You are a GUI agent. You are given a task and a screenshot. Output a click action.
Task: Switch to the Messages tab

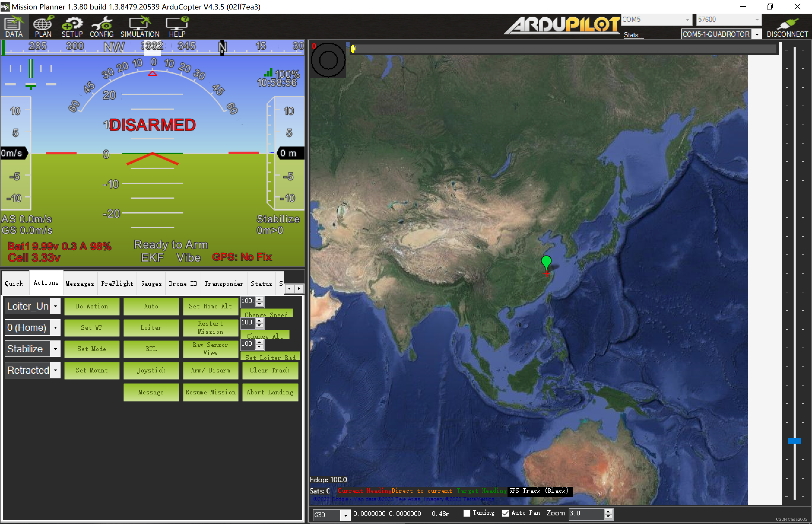point(80,283)
